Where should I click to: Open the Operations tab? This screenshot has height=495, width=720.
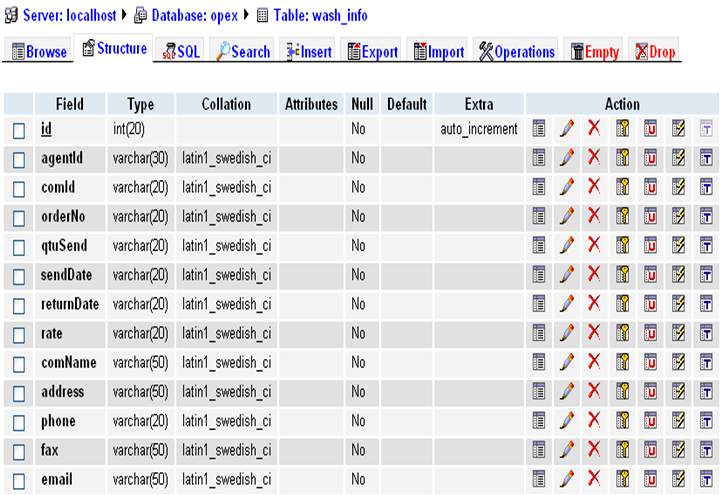click(516, 52)
